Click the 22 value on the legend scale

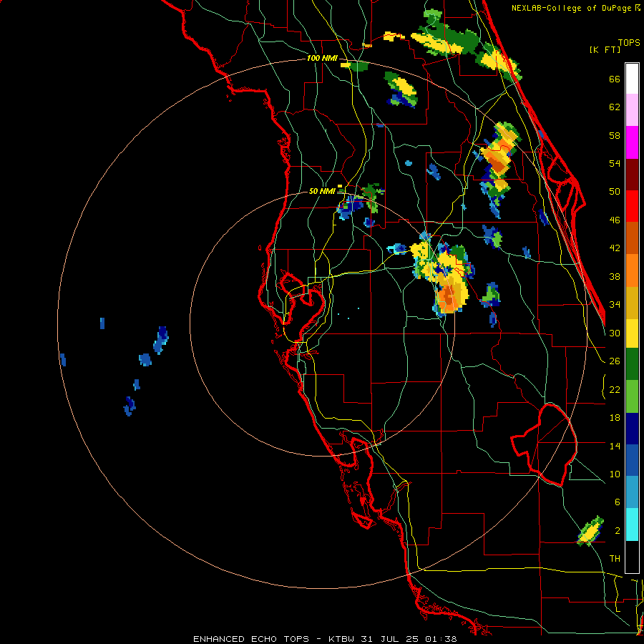tap(615, 389)
